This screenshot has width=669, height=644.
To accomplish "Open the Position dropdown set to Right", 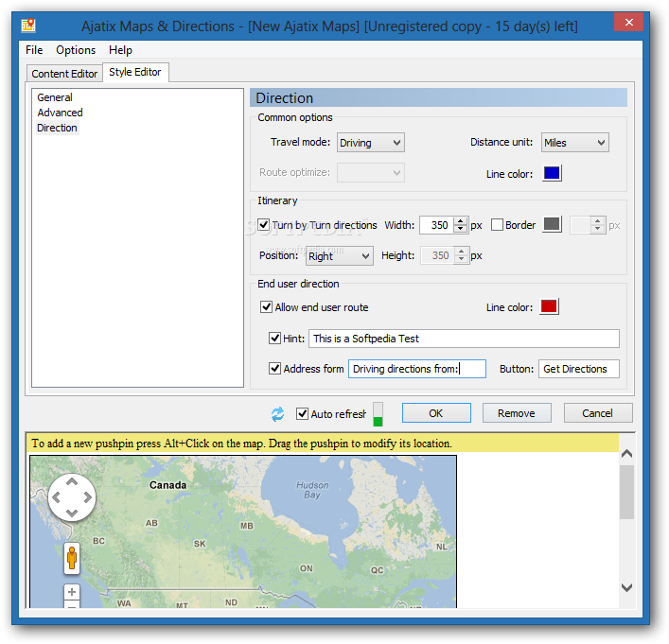I will (339, 256).
